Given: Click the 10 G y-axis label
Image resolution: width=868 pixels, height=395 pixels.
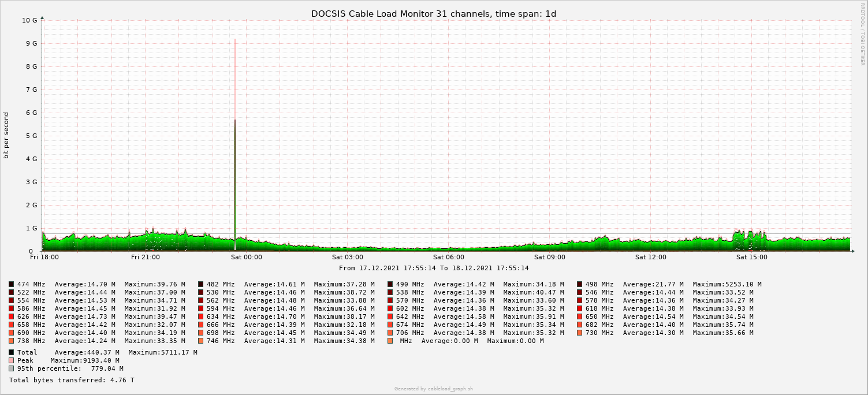Looking at the screenshot, I should [29, 20].
